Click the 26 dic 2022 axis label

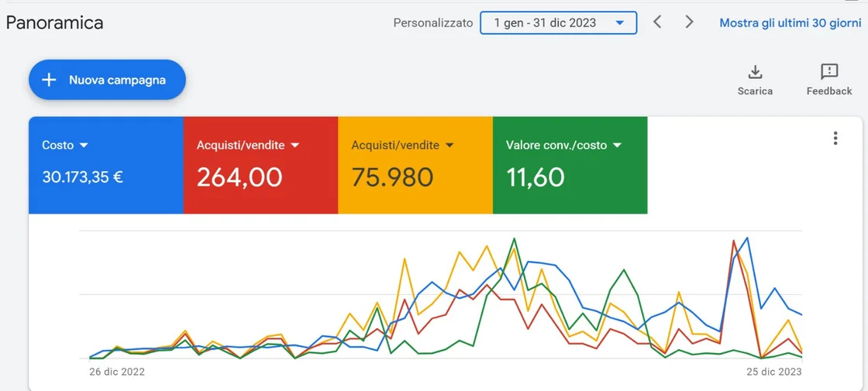[117, 372]
